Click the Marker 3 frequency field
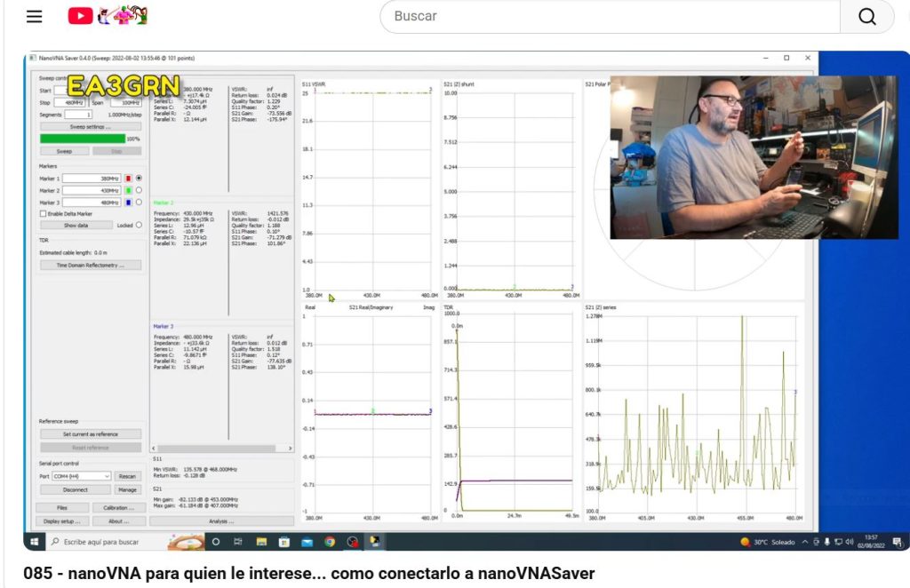910x588 pixels. click(x=92, y=203)
